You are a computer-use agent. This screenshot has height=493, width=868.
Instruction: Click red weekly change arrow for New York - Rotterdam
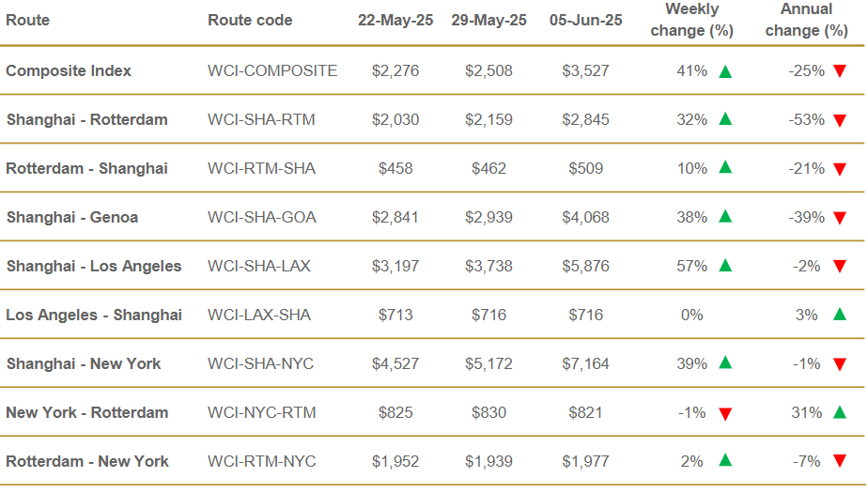[725, 413]
